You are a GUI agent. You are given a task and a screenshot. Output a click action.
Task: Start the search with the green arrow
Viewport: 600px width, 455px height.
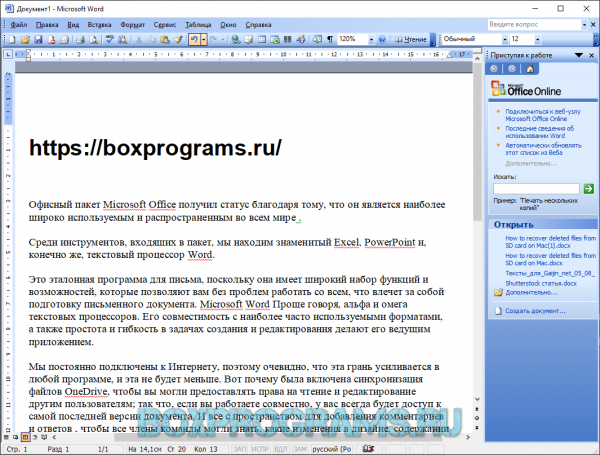589,189
